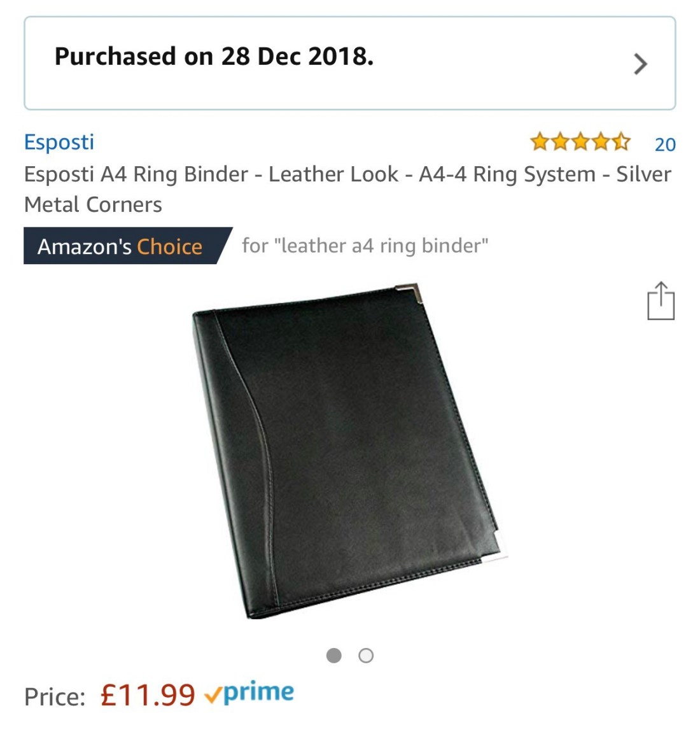Select the first image carousel dot
700x746 pixels.
(334, 656)
